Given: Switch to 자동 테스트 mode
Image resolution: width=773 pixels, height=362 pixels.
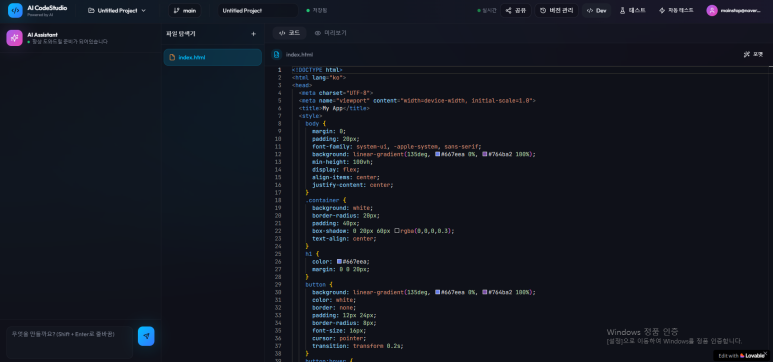Looking at the screenshot, I should coord(676,10).
